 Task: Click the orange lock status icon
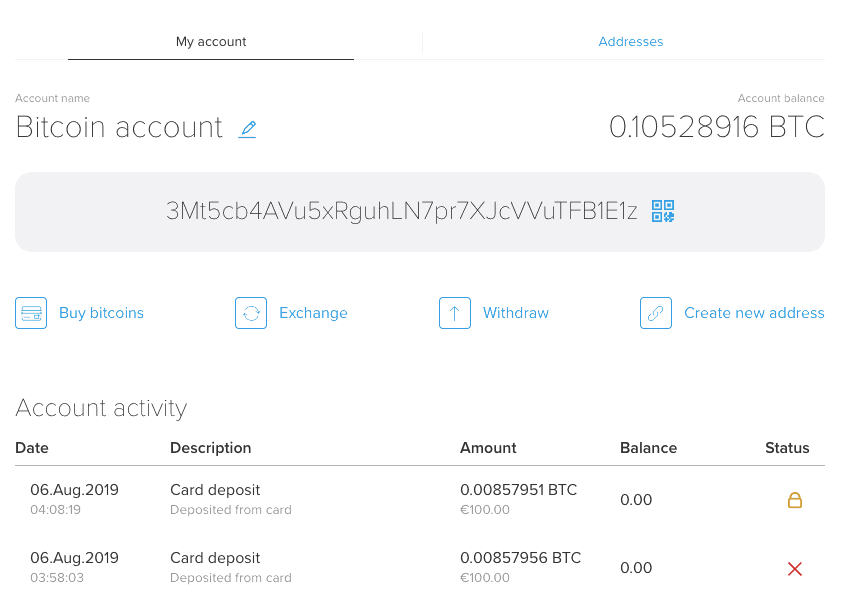(x=795, y=500)
